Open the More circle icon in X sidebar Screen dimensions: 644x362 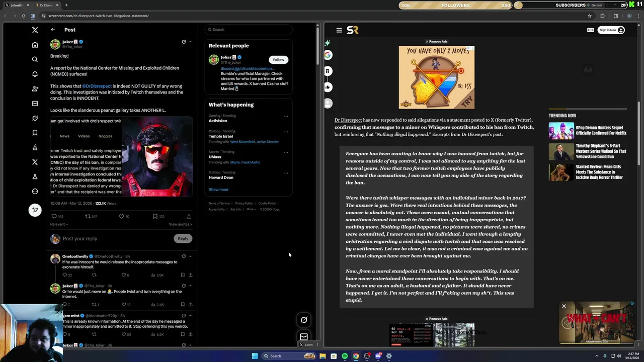click(35, 191)
